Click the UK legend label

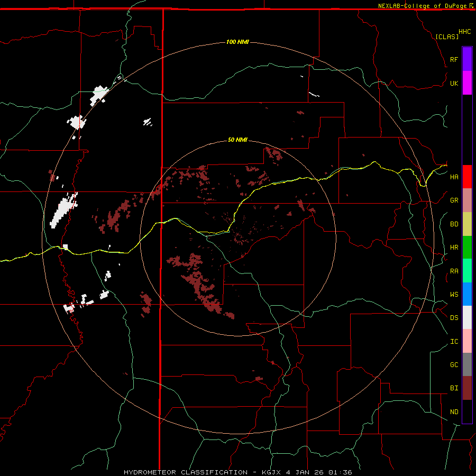point(454,83)
